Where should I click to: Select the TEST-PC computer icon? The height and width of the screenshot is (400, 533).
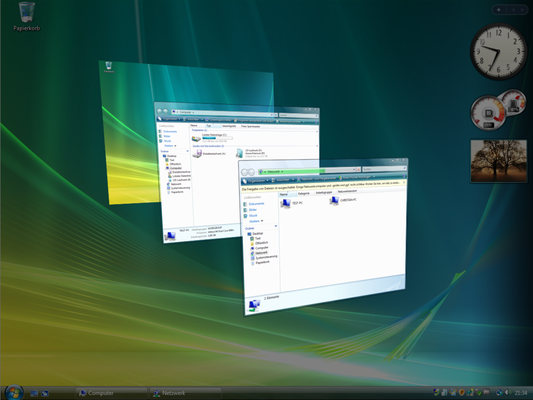click(x=286, y=204)
